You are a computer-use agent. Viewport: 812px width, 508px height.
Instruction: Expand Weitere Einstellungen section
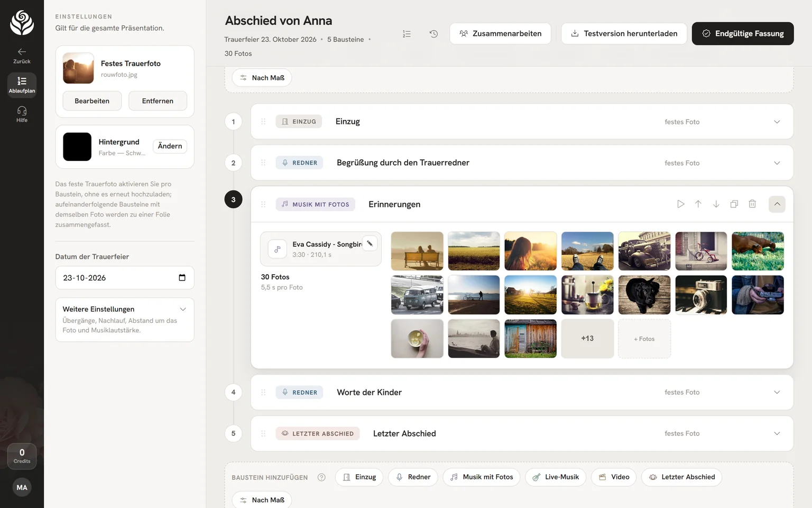125,320
